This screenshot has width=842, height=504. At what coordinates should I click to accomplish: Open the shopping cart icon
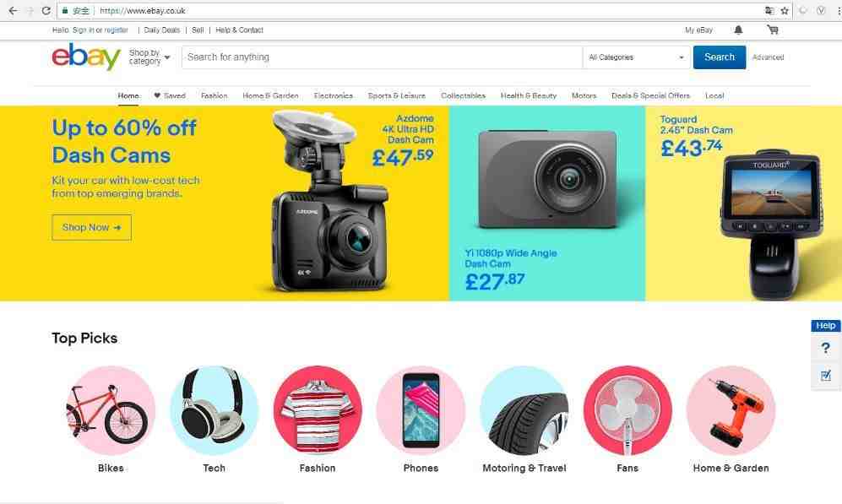pyautogui.click(x=773, y=30)
